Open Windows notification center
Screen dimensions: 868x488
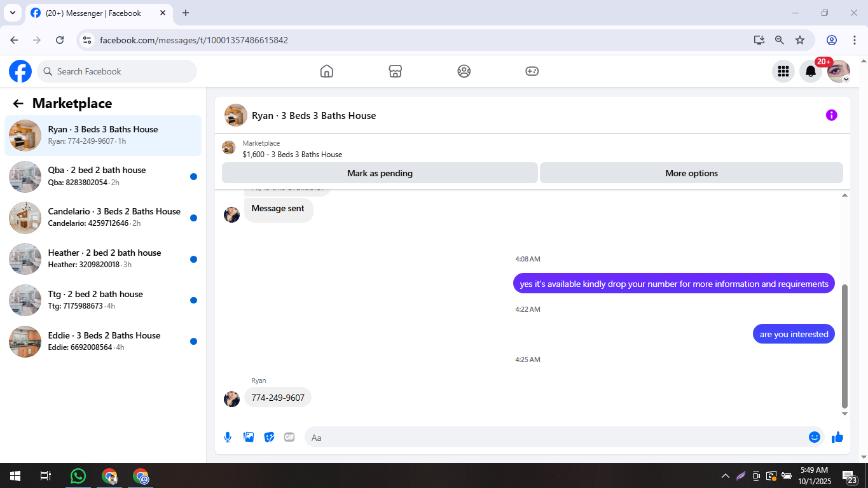tap(850, 476)
